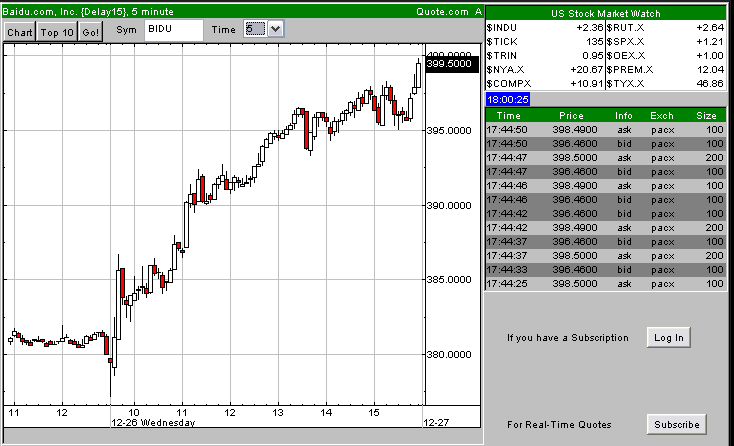Click the US Stock Market Watch header

(x=606, y=14)
